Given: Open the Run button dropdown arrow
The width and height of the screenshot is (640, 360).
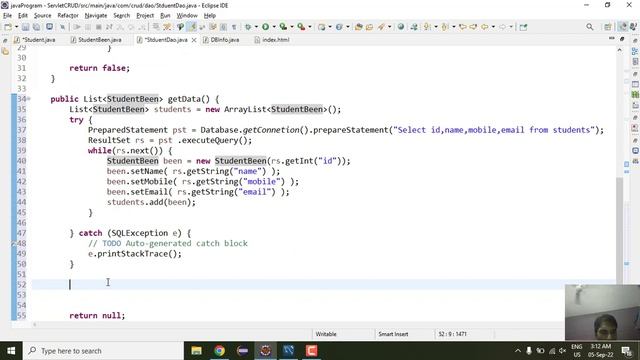Looking at the screenshot, I should click(x=274, y=27).
